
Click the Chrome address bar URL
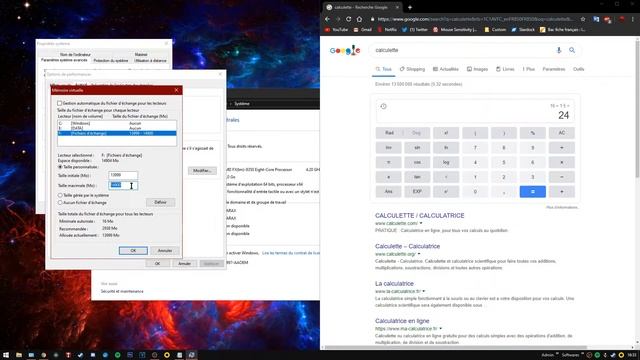click(476, 19)
